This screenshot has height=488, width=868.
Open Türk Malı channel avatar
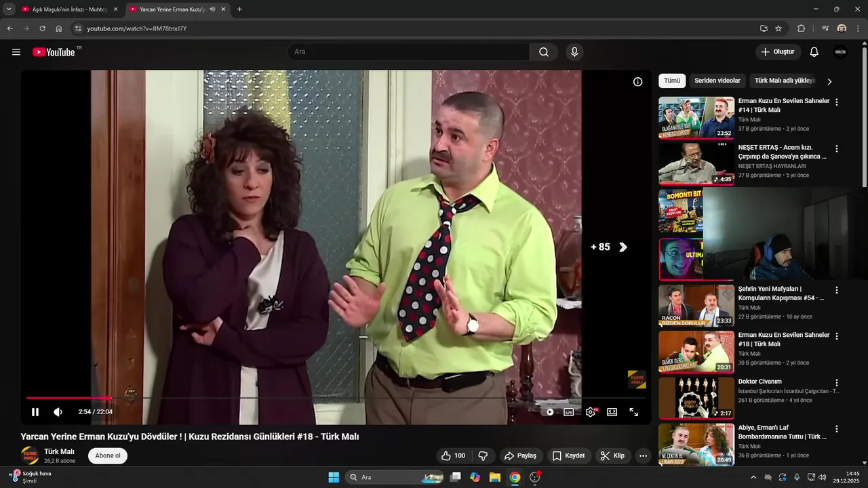30,455
